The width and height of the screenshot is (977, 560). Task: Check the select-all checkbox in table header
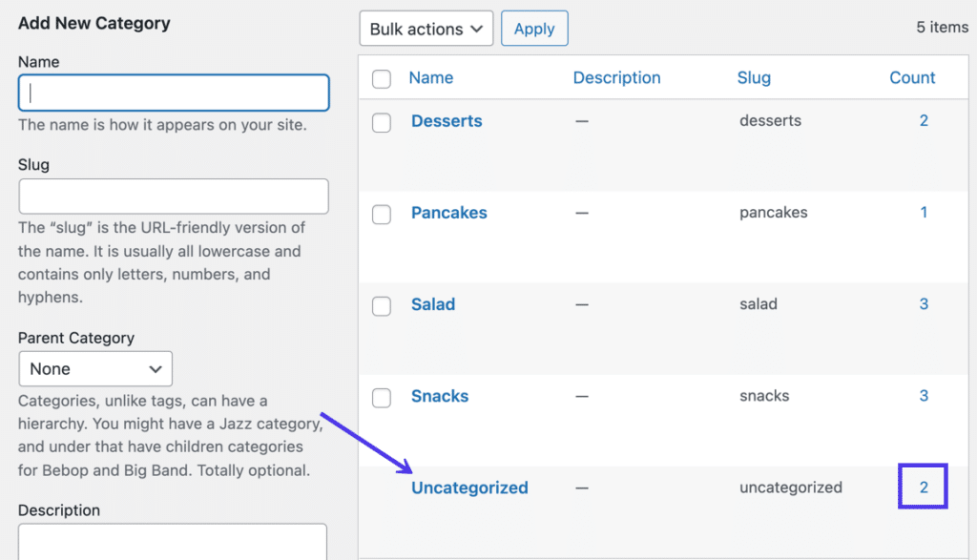coord(381,79)
